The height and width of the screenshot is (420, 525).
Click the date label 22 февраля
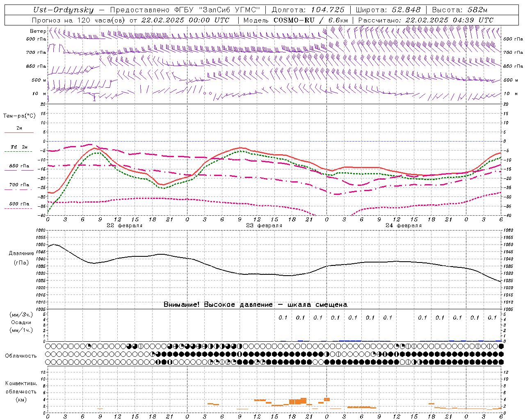pyautogui.click(x=125, y=226)
